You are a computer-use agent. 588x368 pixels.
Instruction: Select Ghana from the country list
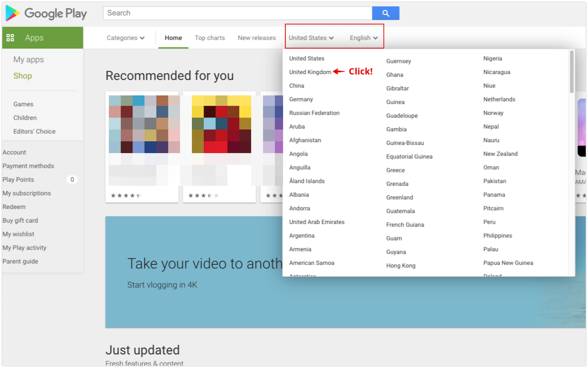pos(395,75)
